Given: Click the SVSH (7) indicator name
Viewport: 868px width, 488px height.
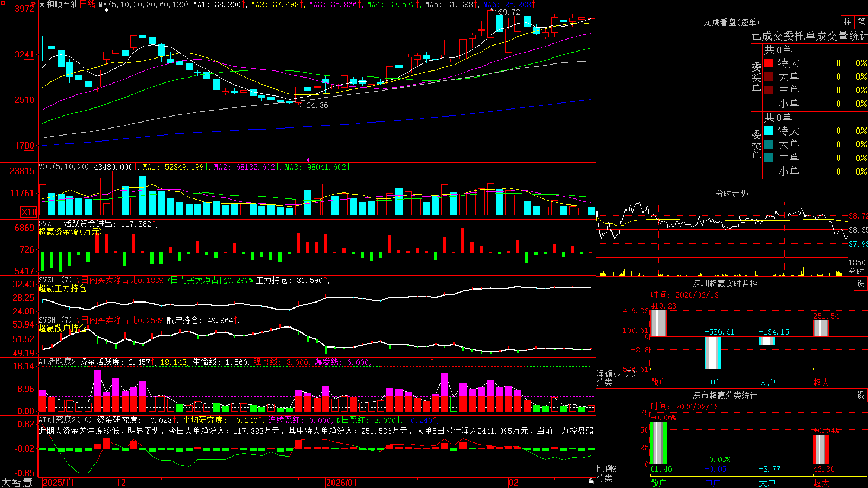Looking at the screenshot, I should [55, 320].
